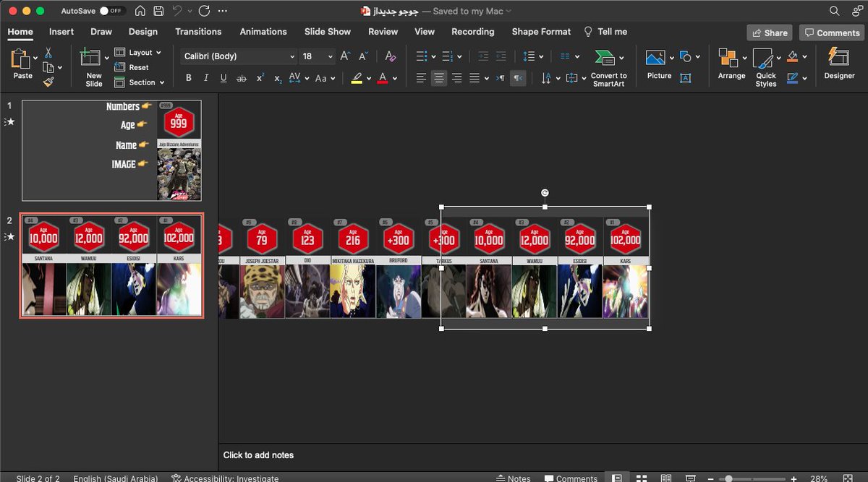Align text left
The image size is (868, 482).
(421, 78)
